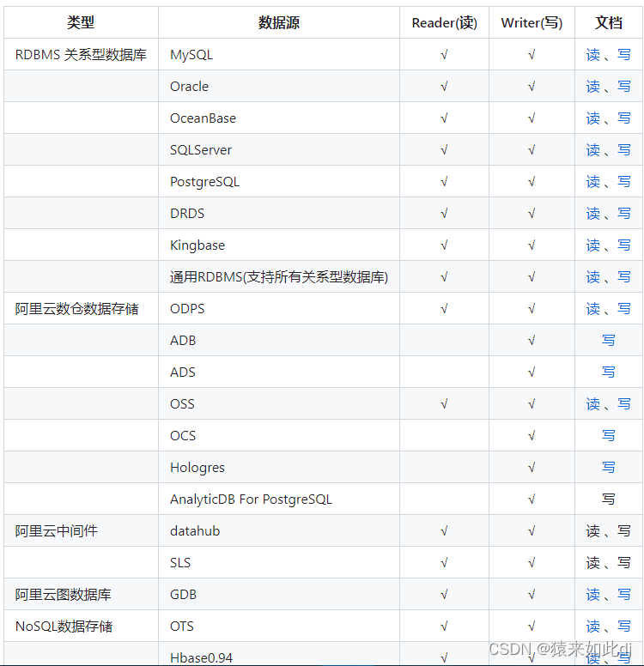Screen dimensions: 644x666
Task: Click the 通用RDBMS(支持所有关系型数据库) cell
Action: click(279, 277)
